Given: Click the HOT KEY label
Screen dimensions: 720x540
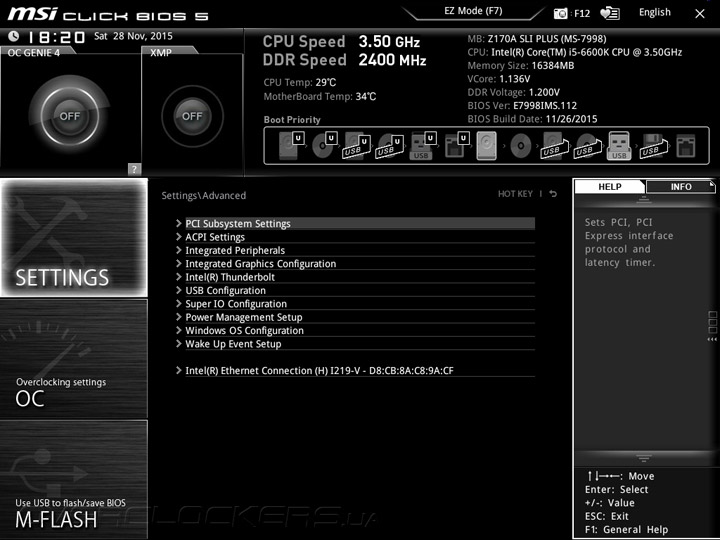Looking at the screenshot, I should [x=515, y=194].
